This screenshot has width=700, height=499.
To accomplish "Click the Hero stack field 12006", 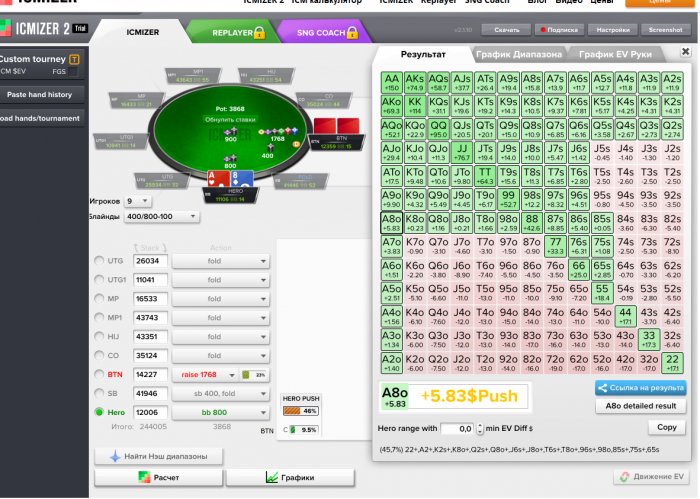I will point(151,412).
